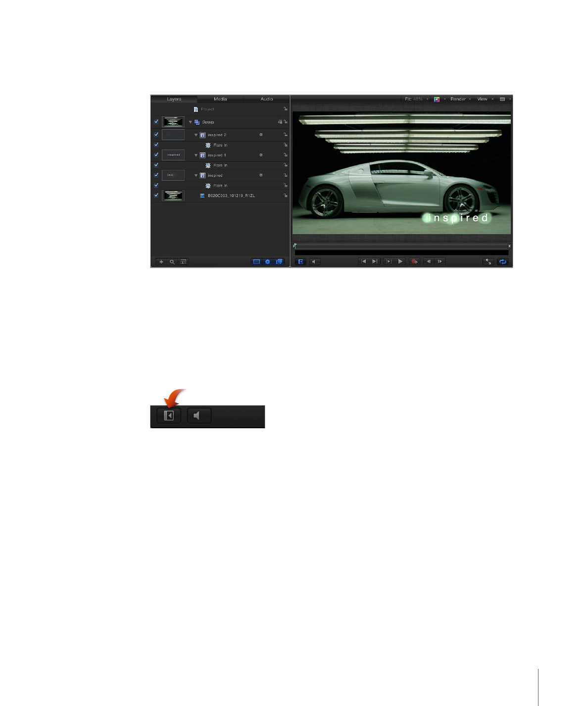The image size is (588, 706).
Task: Uncheck the checkbox for the inspired layer
Action: 156,175
